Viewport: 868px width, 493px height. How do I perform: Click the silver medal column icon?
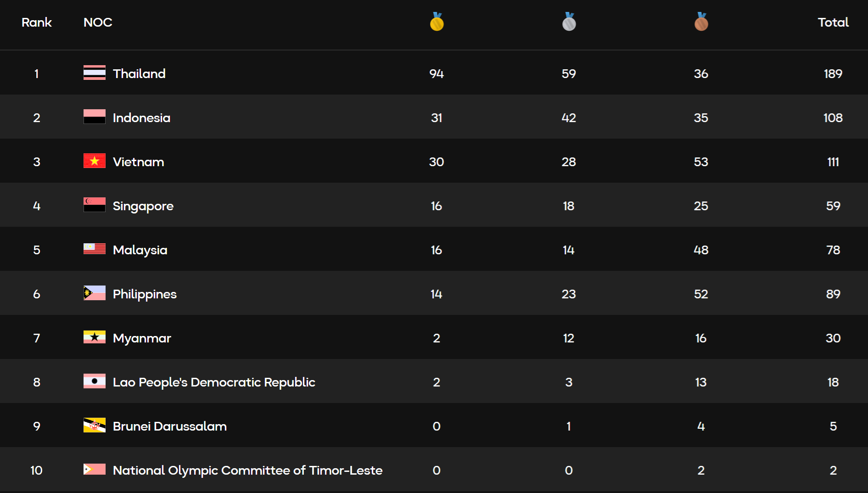(x=569, y=22)
